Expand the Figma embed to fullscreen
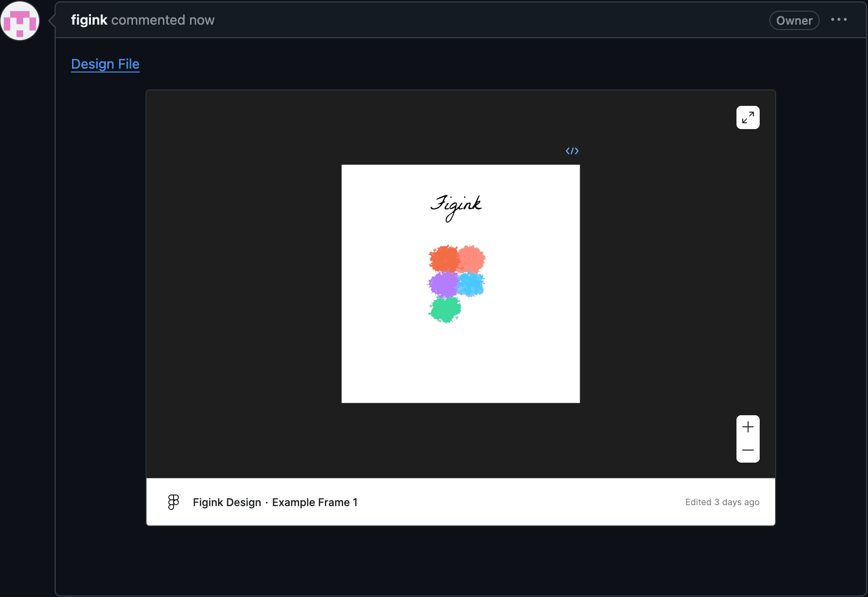Image resolution: width=868 pixels, height=597 pixels. [748, 117]
